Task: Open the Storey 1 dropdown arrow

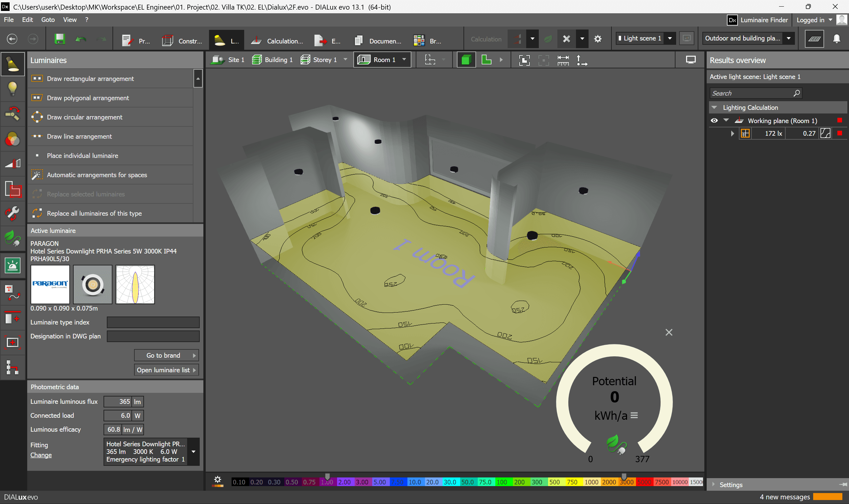Action: point(345,59)
